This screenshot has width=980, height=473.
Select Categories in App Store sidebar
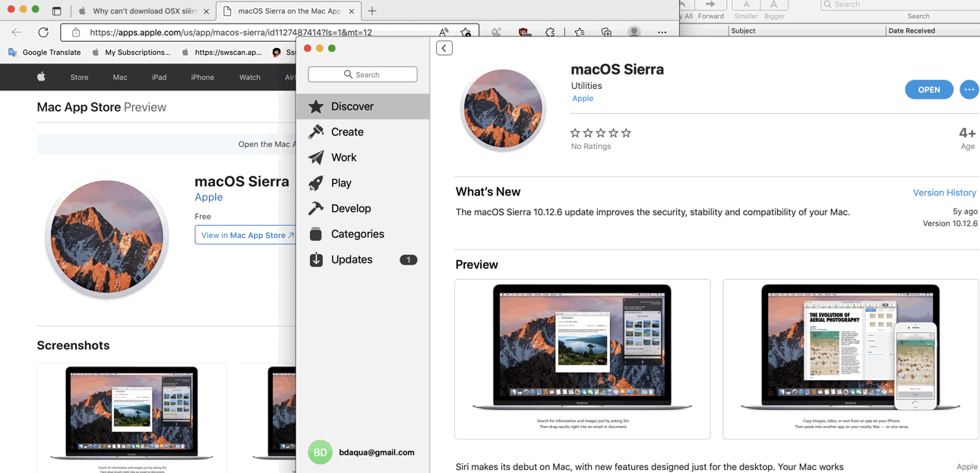[358, 234]
